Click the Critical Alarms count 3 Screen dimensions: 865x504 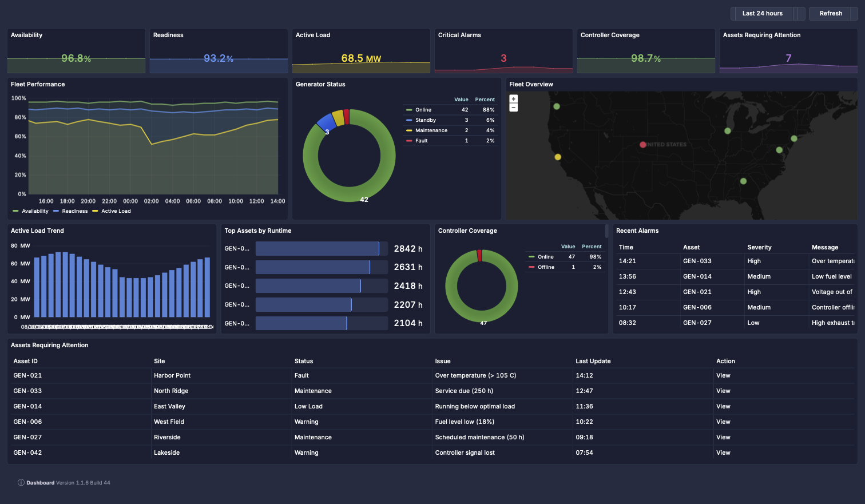pos(503,58)
